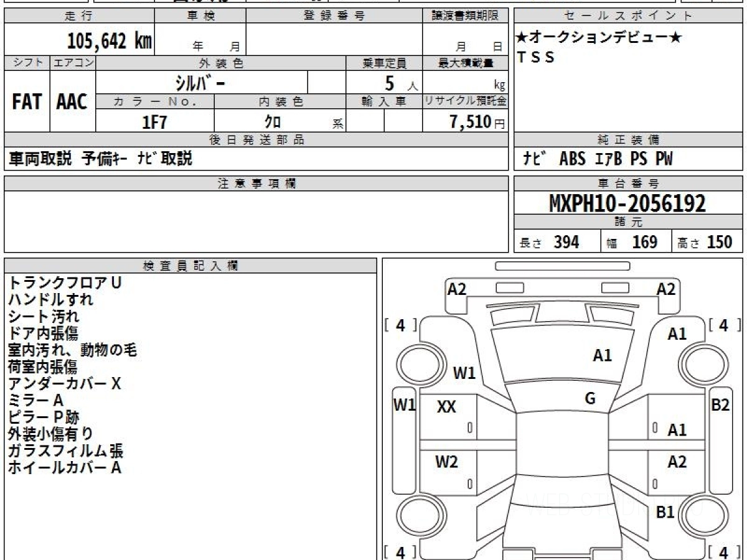Select the inspector note トランクフロア U
This screenshot has height=560, width=747.
coord(65,282)
